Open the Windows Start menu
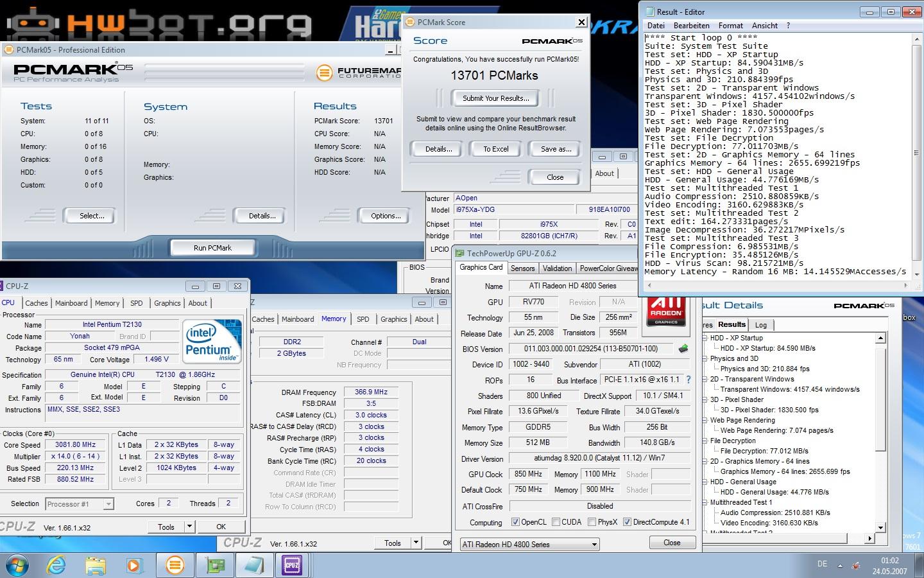924x578 pixels. pyautogui.click(x=17, y=565)
